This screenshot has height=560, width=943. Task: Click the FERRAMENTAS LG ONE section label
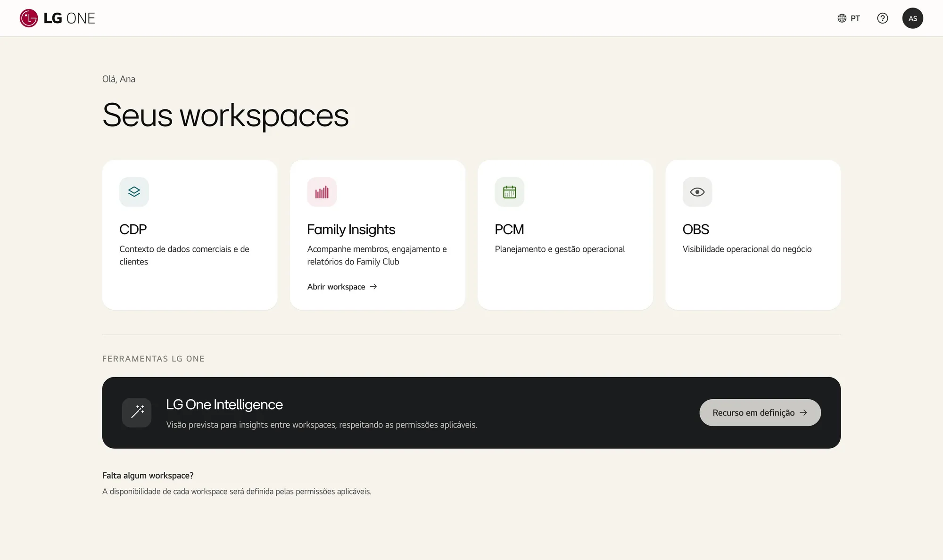153,359
